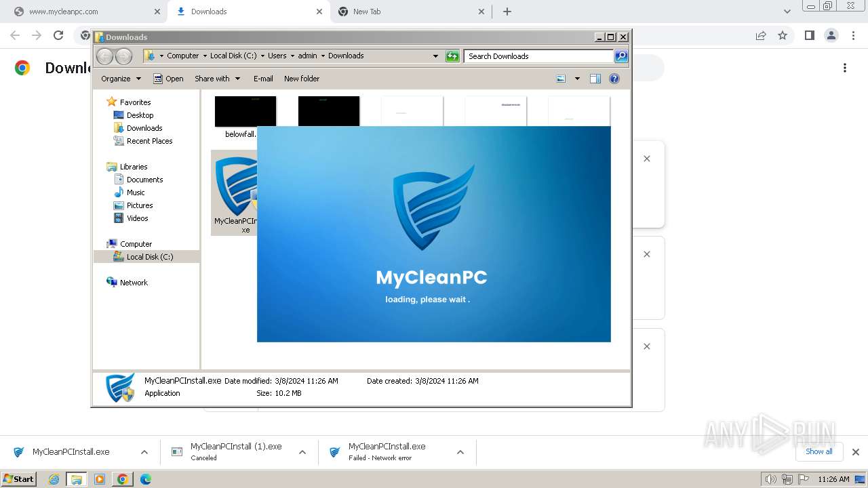Select Pictures library

click(140, 205)
